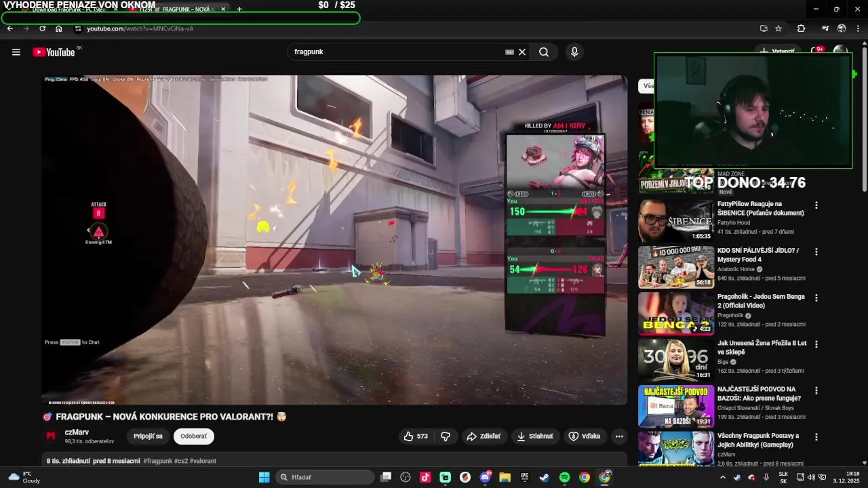Open #cs2 hashtag link
This screenshot has width=868, height=488.
point(181,461)
